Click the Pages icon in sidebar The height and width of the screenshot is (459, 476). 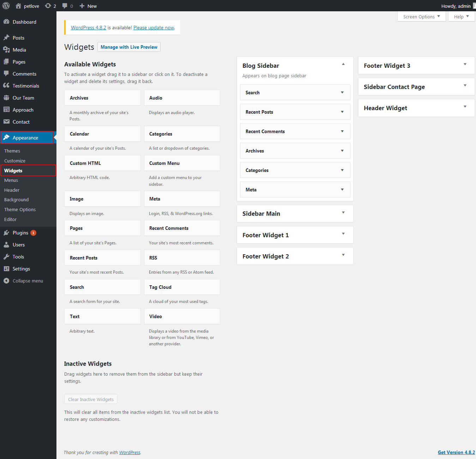click(x=6, y=61)
